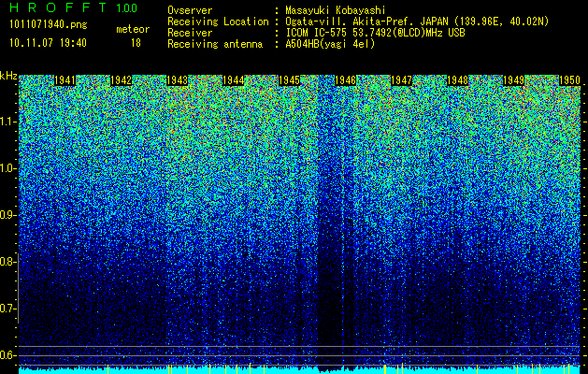The width and height of the screenshot is (588, 374).
Task: Click the kHz axis unit label
Action: pos(8,76)
